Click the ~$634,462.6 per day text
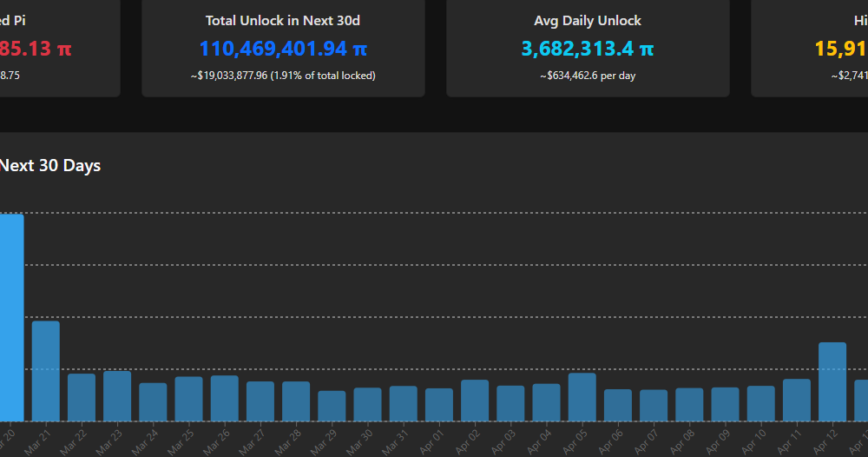Viewport: 868px width, 457px height. pyautogui.click(x=588, y=76)
